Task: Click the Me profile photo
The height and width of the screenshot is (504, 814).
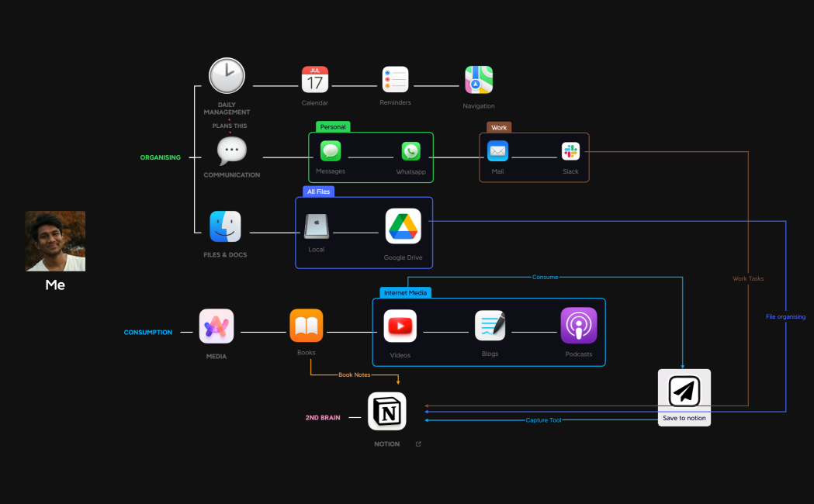Action: [x=55, y=240]
